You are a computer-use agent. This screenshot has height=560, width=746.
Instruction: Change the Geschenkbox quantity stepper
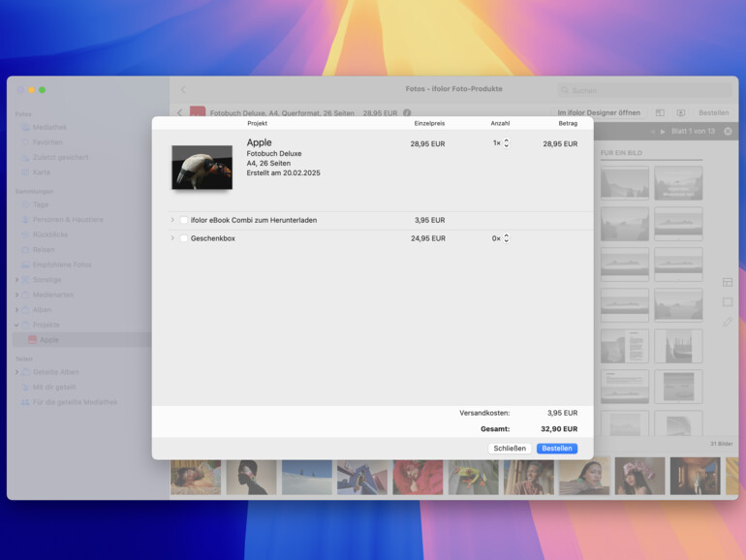(506, 238)
